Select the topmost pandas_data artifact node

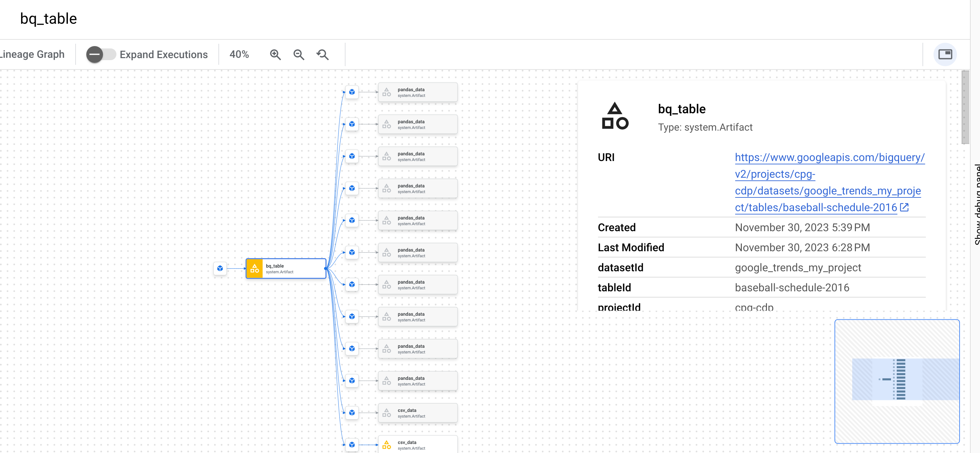(418, 92)
